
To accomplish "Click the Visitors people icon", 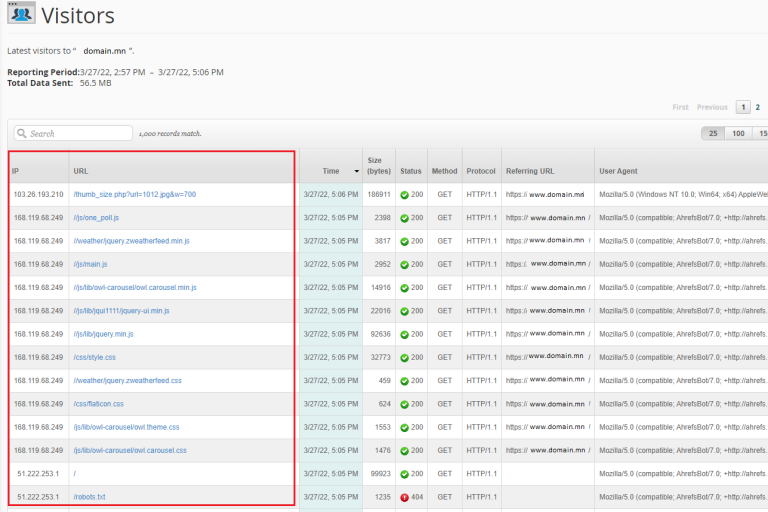I will pyautogui.click(x=21, y=13).
